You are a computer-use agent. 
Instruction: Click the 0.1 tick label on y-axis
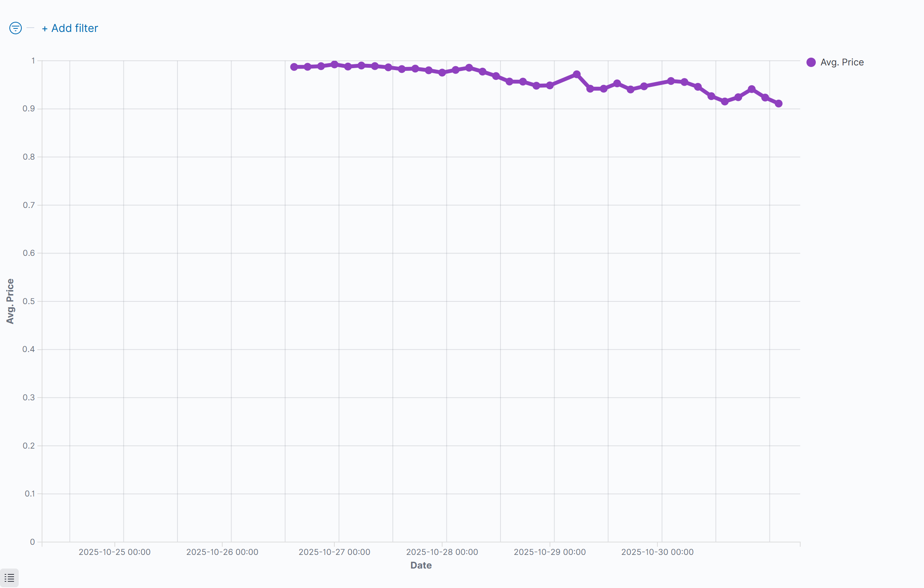(x=30, y=494)
